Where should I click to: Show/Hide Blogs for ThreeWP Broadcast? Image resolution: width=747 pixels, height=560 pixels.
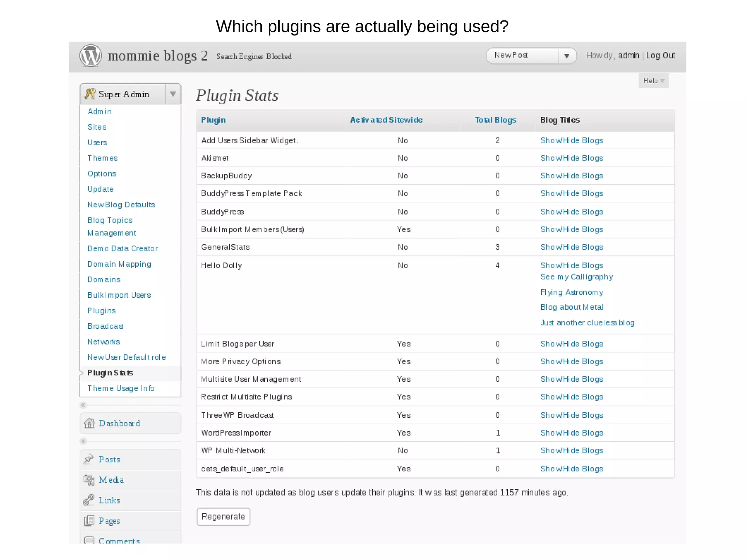(572, 415)
